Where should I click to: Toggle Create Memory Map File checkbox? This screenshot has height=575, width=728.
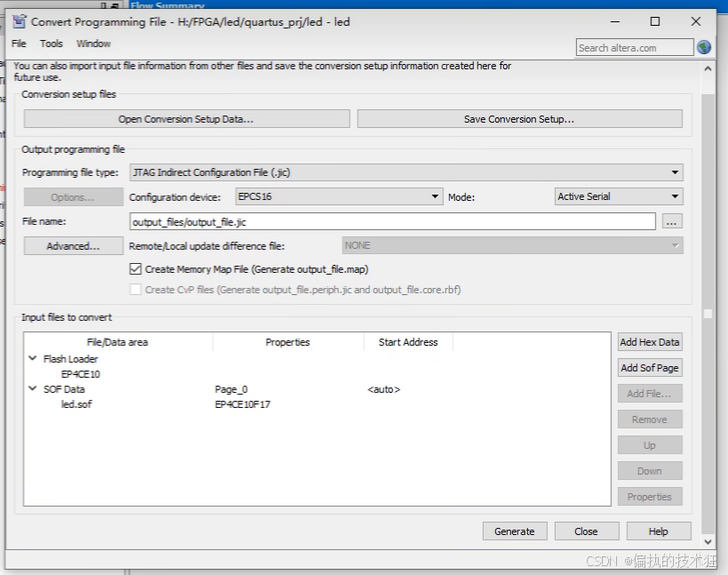click(x=136, y=269)
